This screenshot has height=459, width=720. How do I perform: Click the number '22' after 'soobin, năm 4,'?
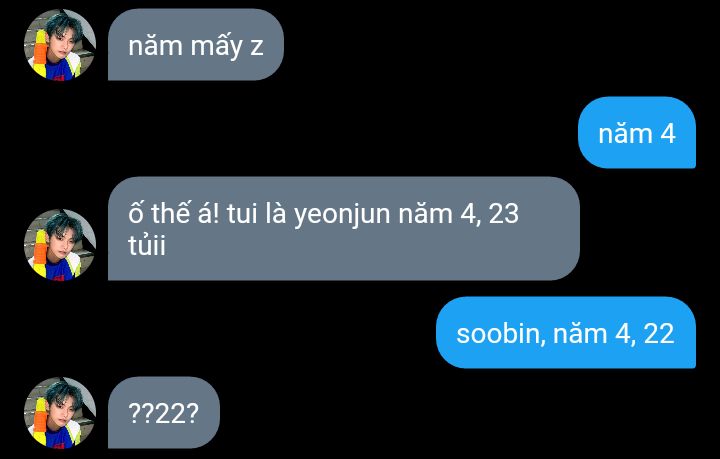[658, 334]
